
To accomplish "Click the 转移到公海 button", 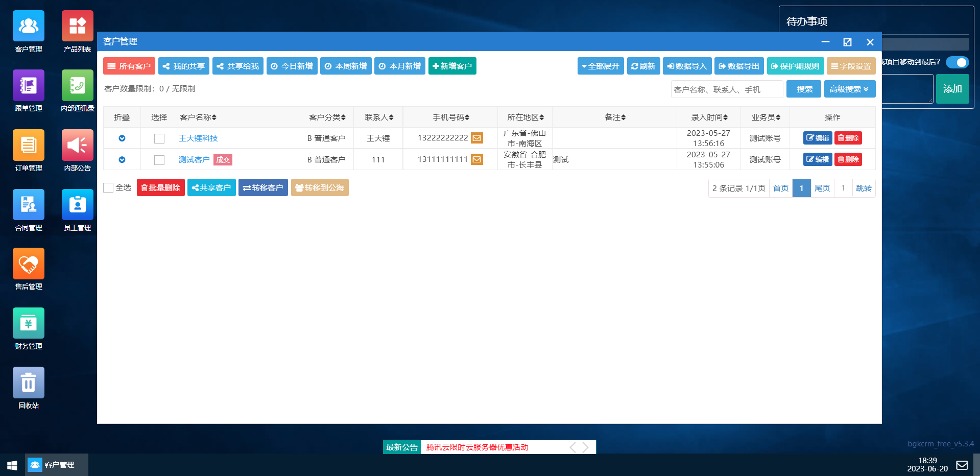I will tap(320, 187).
